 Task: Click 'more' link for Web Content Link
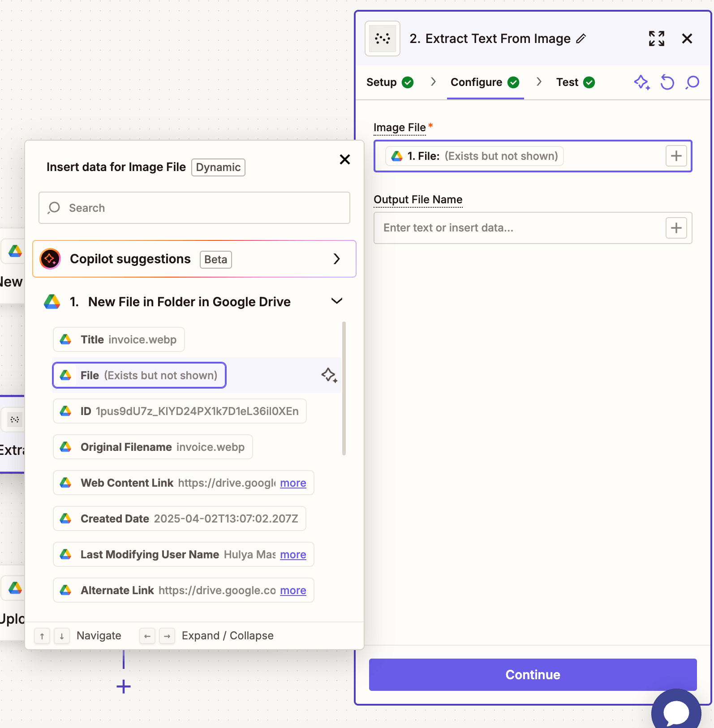pyautogui.click(x=293, y=483)
